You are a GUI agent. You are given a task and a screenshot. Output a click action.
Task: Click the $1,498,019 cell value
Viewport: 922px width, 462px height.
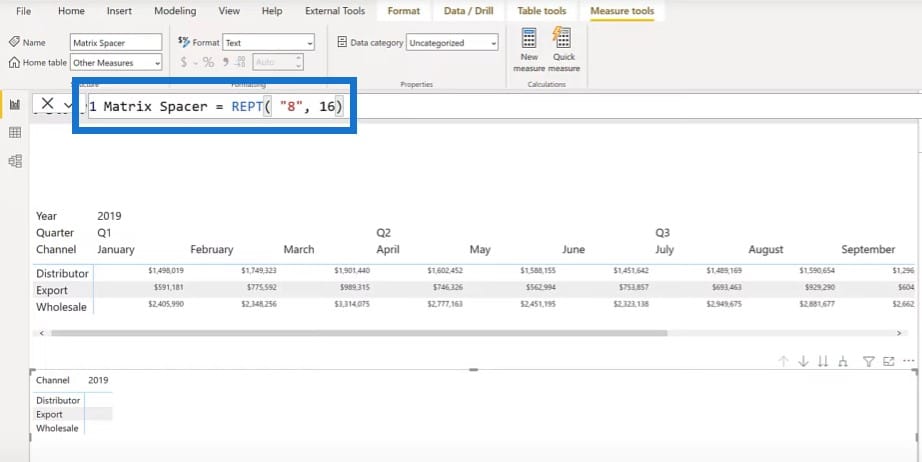[x=166, y=271]
